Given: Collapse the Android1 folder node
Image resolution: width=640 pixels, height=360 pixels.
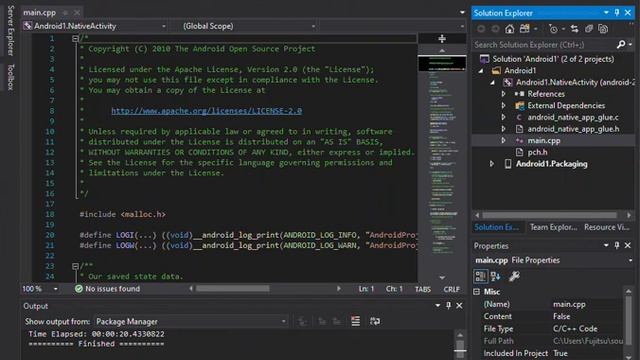Looking at the screenshot, I should [481, 71].
